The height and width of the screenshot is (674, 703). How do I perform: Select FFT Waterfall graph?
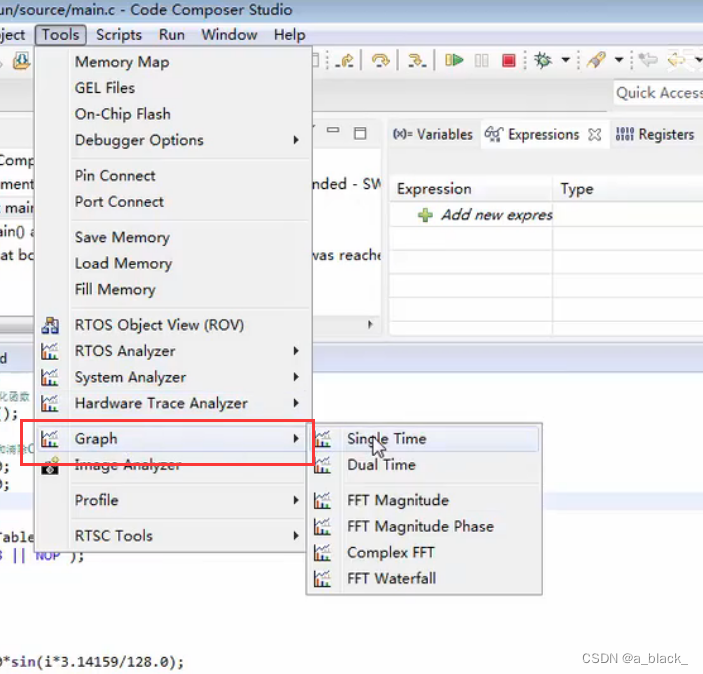(392, 578)
